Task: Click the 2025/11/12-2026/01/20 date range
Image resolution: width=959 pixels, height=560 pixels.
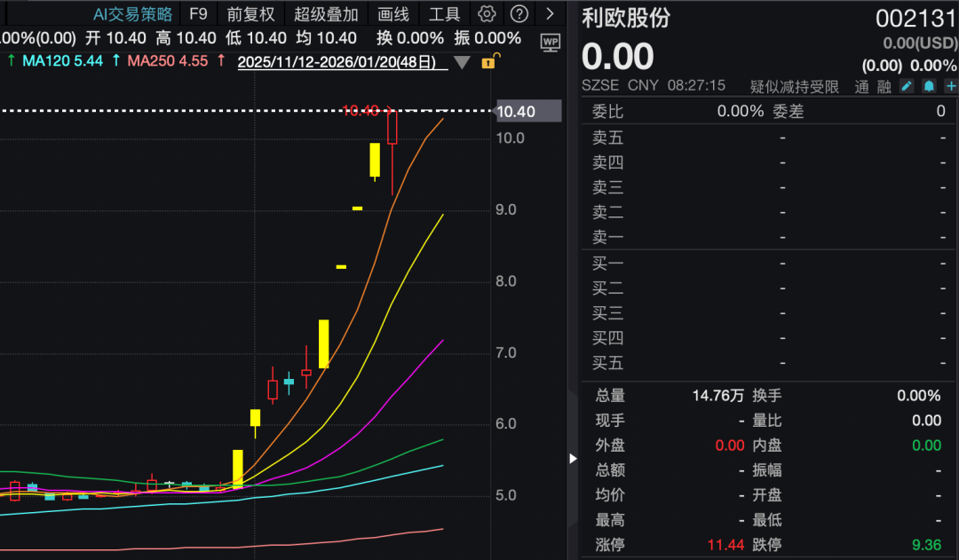Action: tap(337, 61)
